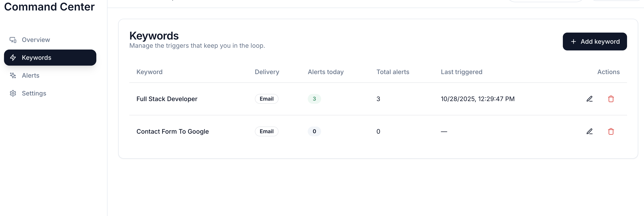Edit Full Stack Developer with the pencil icon
Image resolution: width=644 pixels, height=216 pixels.
click(590, 99)
